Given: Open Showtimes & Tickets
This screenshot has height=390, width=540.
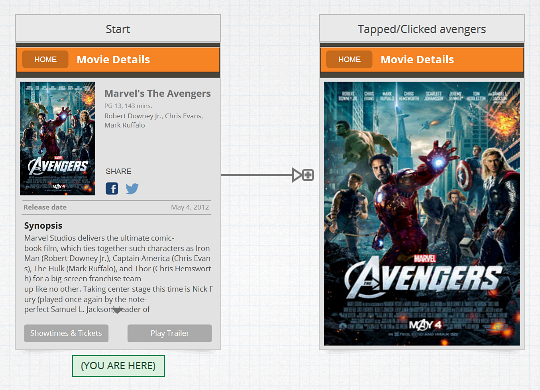Looking at the screenshot, I should coord(66,333).
